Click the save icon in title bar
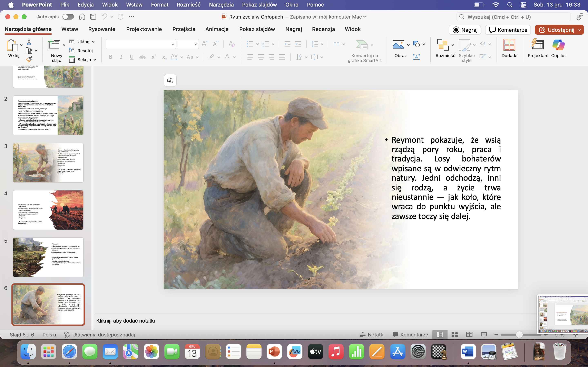588x367 pixels. tap(93, 17)
